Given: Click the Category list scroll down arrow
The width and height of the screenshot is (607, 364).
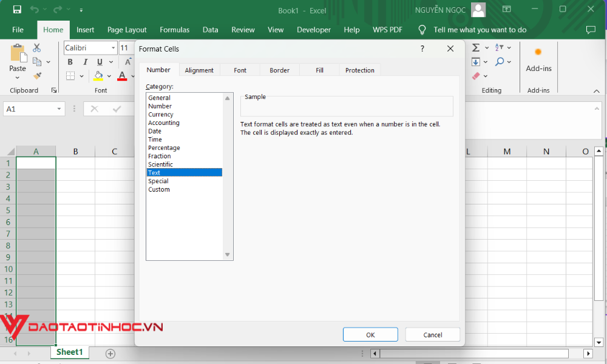Looking at the screenshot, I should 228,255.
